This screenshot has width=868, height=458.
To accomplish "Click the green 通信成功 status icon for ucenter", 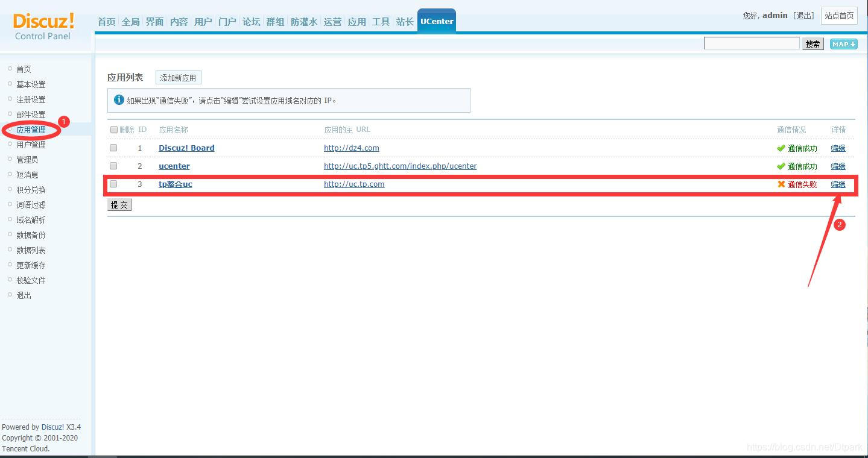I will click(x=781, y=166).
